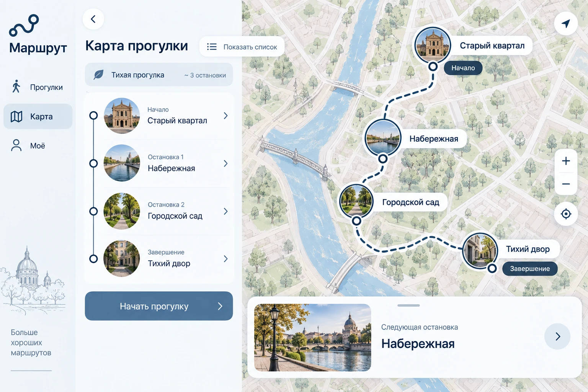588x392 pixels.
Task: Click the Старый квартал map pin photo
Action: coord(433,45)
